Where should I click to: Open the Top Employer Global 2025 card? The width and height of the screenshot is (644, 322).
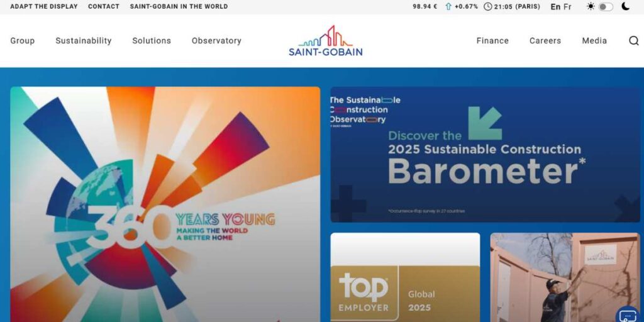tap(405, 277)
